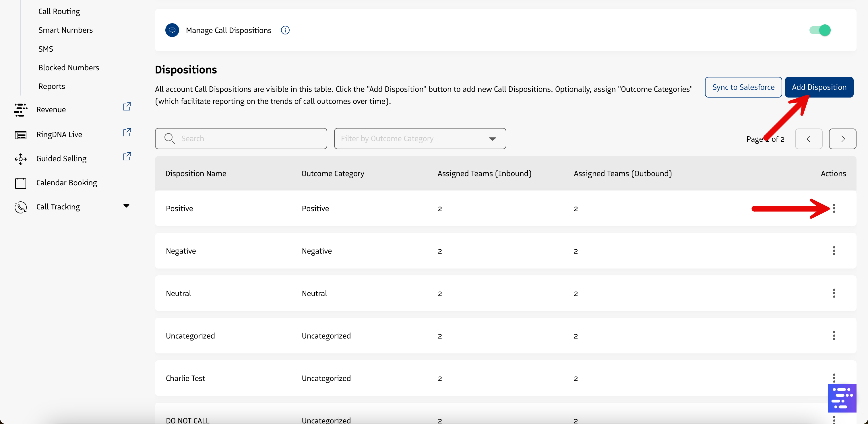Toggle Manage Call Dispositions switch off
The width and height of the screenshot is (868, 424).
(820, 30)
